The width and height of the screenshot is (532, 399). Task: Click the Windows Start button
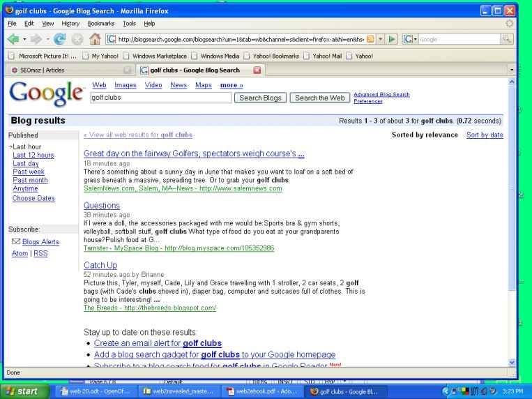click(x=23, y=391)
